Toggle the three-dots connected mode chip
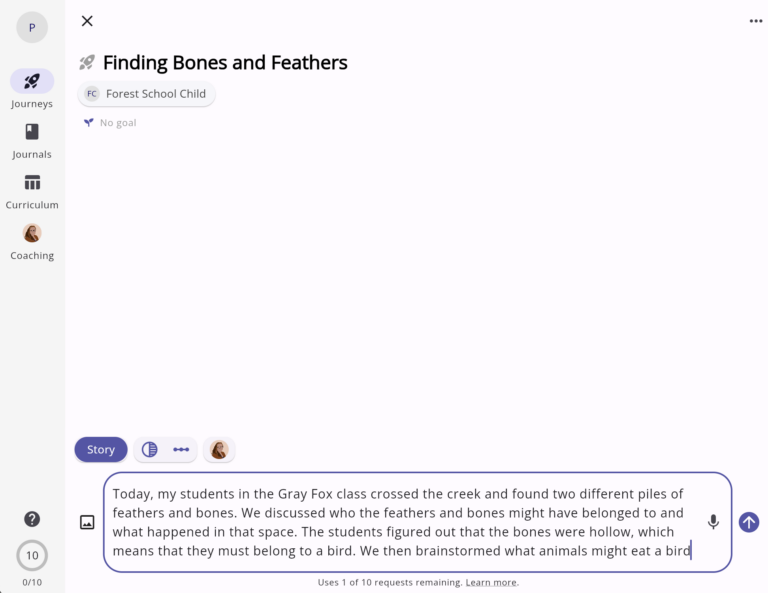This screenshot has height=593, width=768. click(181, 450)
